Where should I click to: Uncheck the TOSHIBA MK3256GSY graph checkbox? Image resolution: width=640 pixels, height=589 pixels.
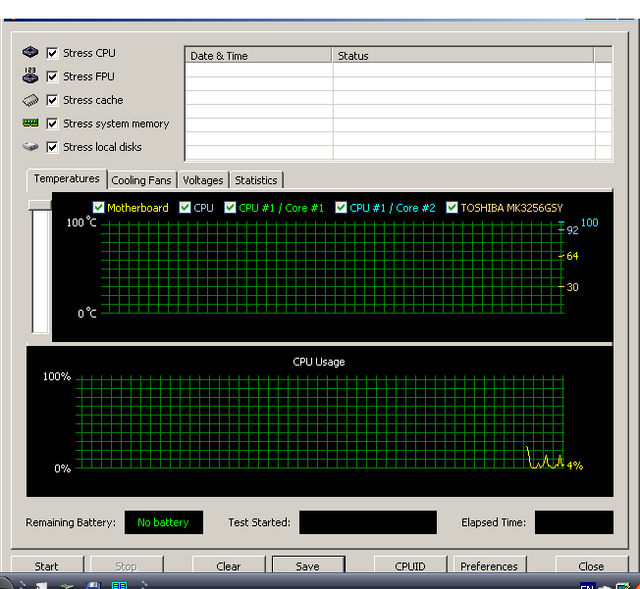452,208
